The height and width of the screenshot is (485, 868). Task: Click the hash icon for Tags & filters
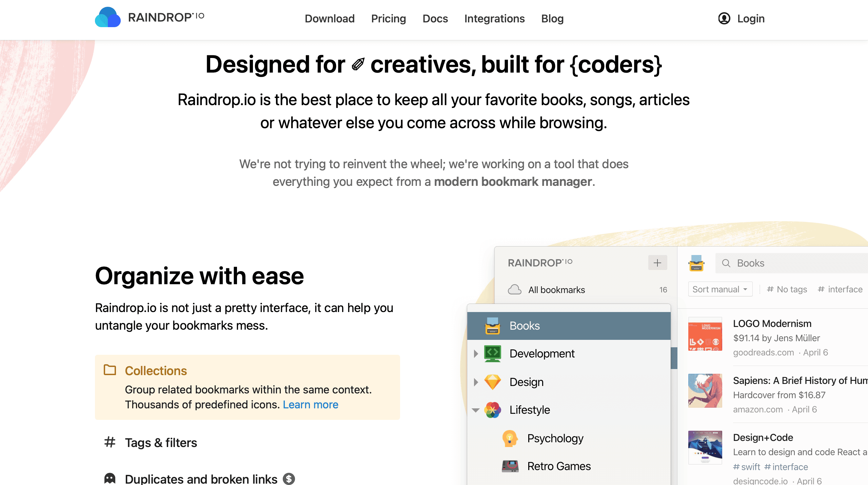(110, 442)
